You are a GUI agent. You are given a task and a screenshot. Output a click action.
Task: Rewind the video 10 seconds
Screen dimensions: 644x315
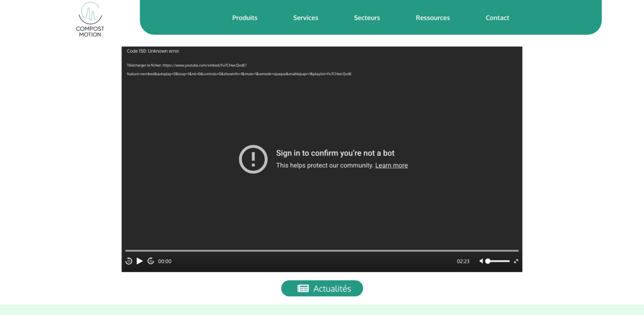[129, 261]
